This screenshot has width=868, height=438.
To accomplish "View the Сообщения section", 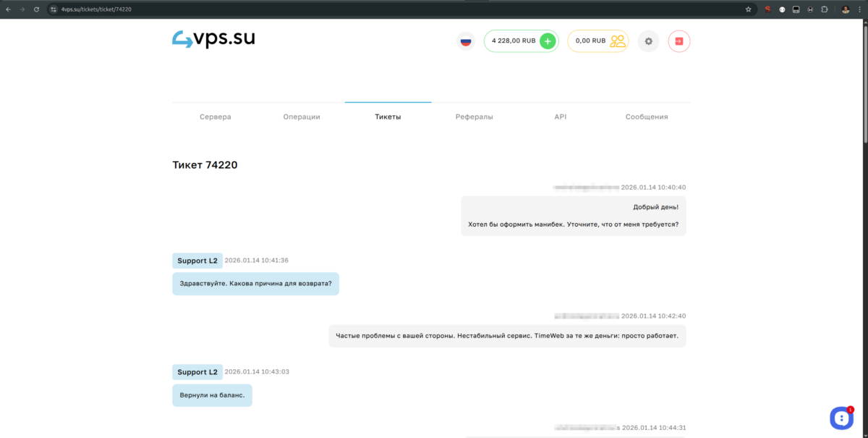I will pyautogui.click(x=646, y=116).
